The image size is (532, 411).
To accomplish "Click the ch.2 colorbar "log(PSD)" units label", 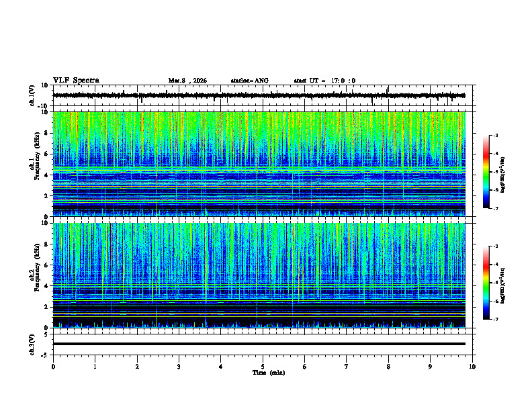I will [x=503, y=286].
